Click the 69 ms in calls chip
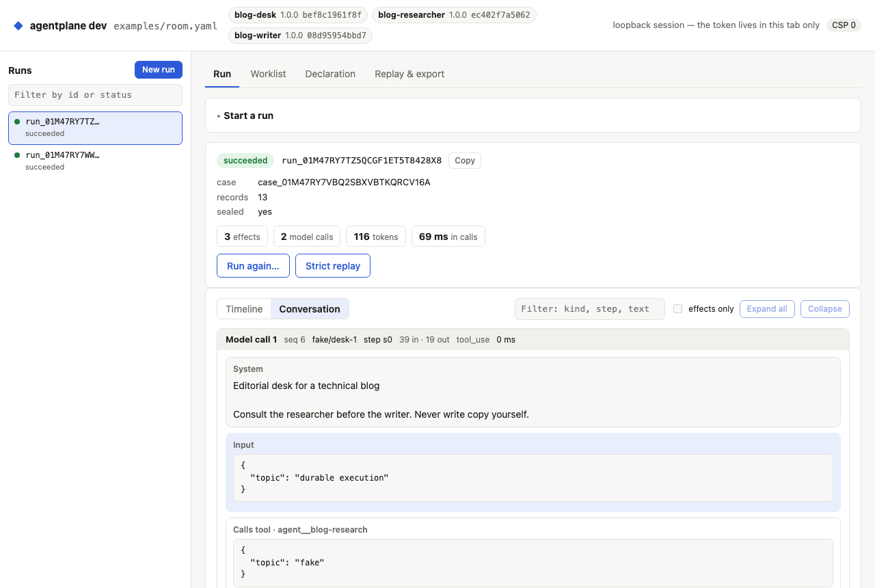Screen dimensions: 875x588 click(x=448, y=237)
